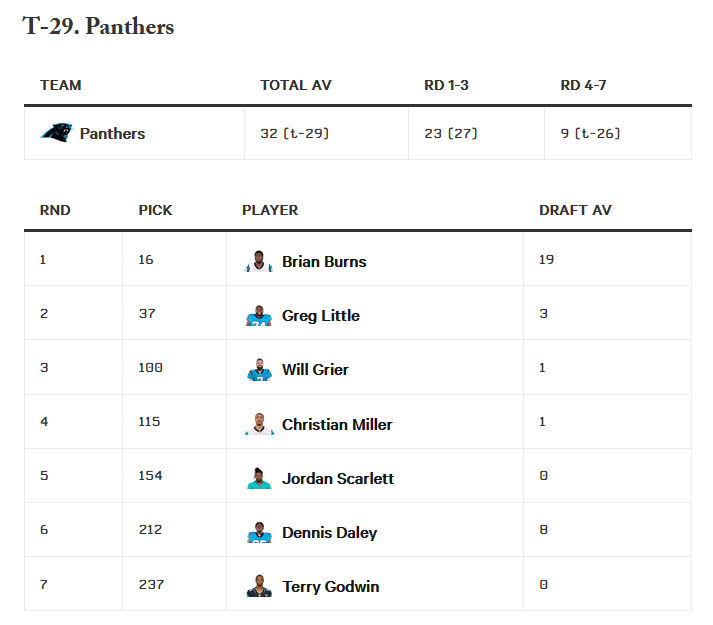Click the Panthers team logo icon

tap(56, 133)
